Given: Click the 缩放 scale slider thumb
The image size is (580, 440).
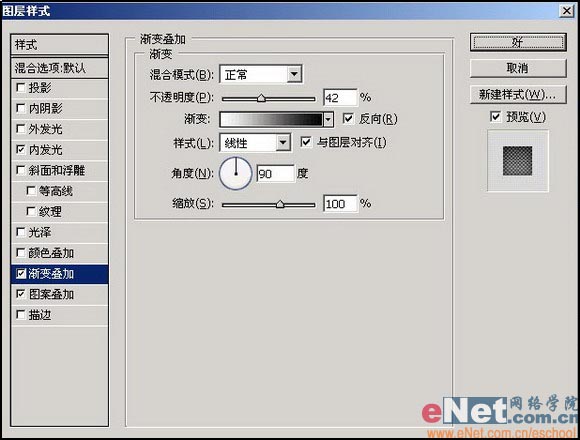Looking at the screenshot, I should click(x=280, y=204).
